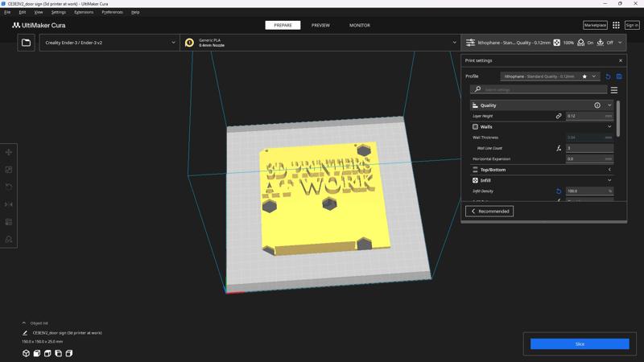Click the Sign in button

pos(632,26)
